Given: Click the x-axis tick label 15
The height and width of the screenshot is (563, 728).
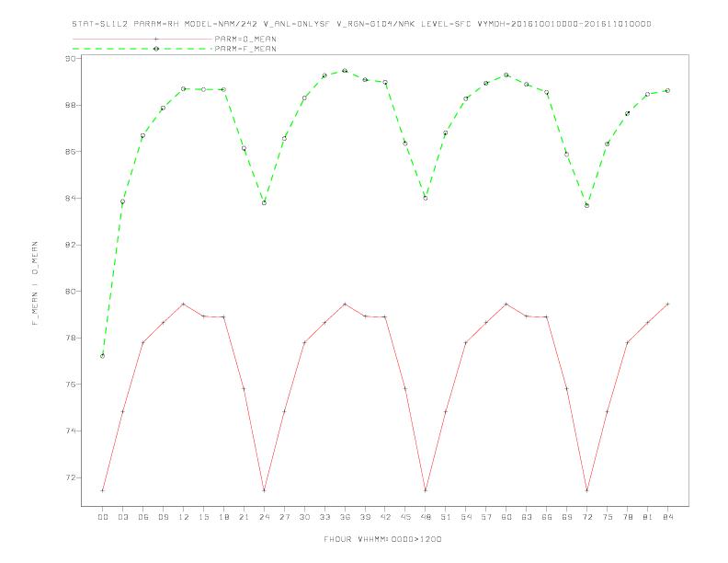Looking at the screenshot, I should pos(203,517).
